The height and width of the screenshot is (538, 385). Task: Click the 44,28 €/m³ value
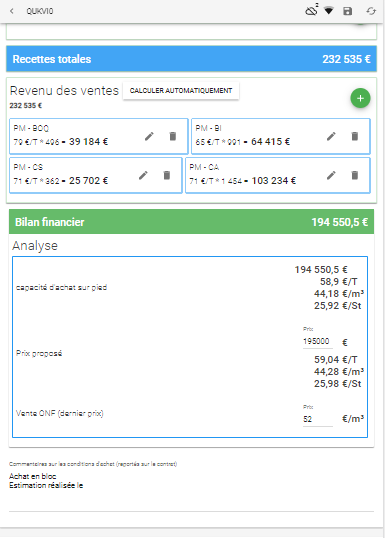coord(339,372)
